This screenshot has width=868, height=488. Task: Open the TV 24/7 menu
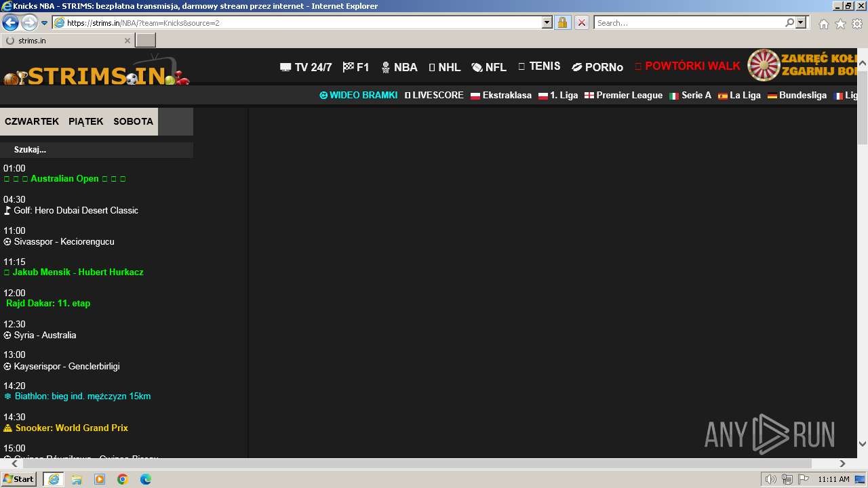[306, 67]
